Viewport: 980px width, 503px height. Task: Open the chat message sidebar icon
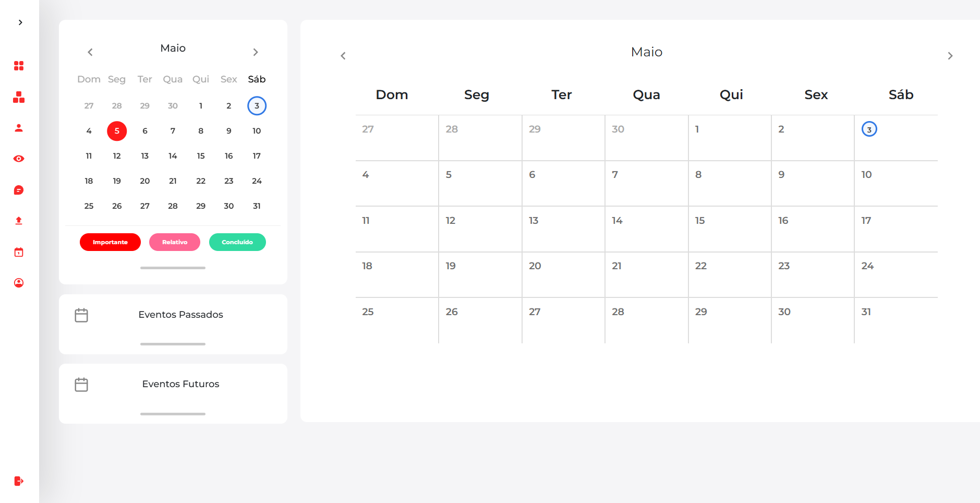pyautogui.click(x=19, y=190)
